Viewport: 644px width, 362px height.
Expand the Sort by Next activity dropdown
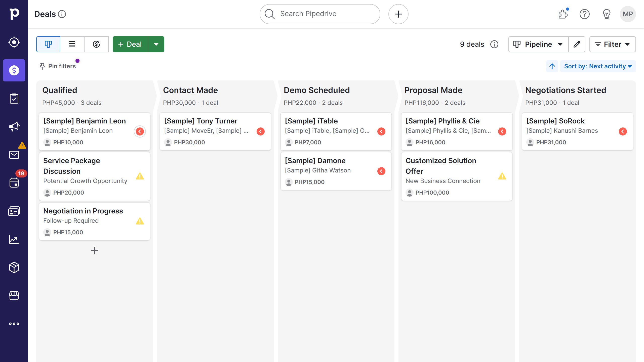598,66
